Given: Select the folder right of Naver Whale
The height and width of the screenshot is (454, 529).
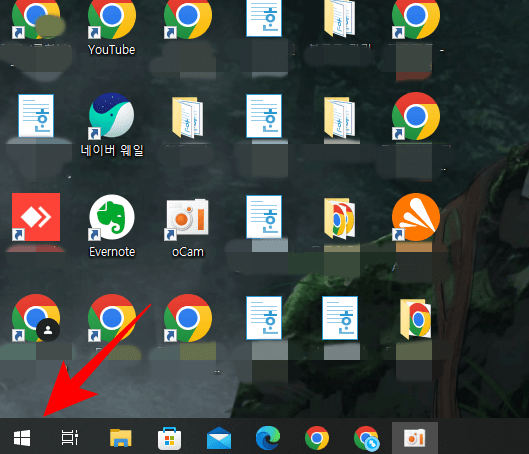Looking at the screenshot, I should 187,117.
